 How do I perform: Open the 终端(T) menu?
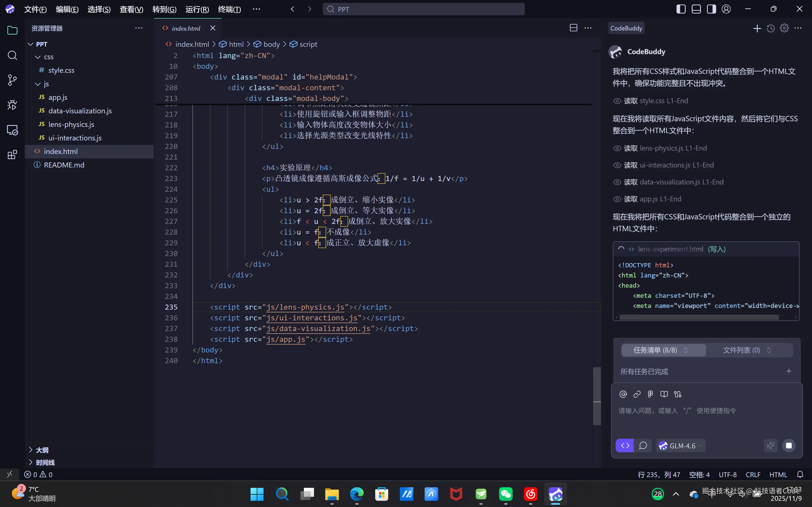click(229, 9)
